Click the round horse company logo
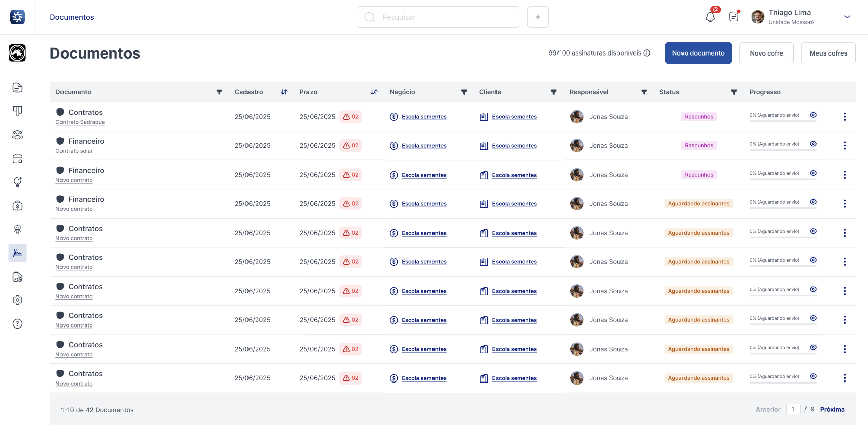Viewport: 868px width, 436px height. pos(17,53)
